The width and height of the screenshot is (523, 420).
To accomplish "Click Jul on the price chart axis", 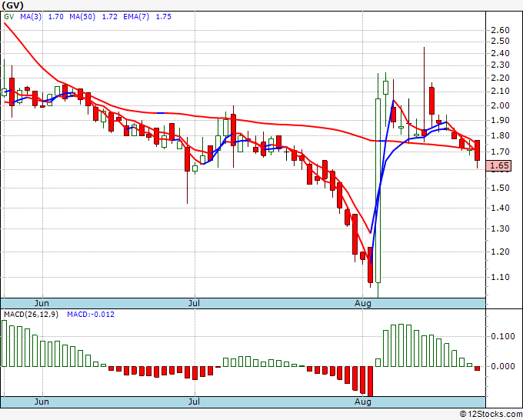I will tap(194, 304).
